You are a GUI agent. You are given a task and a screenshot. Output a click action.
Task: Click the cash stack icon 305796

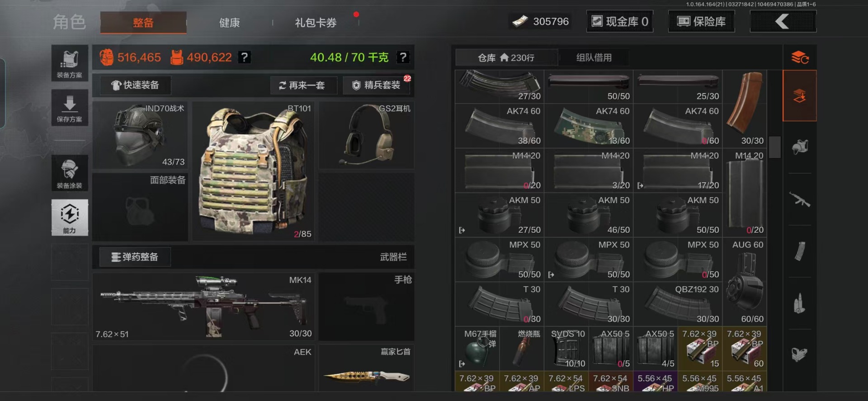520,21
